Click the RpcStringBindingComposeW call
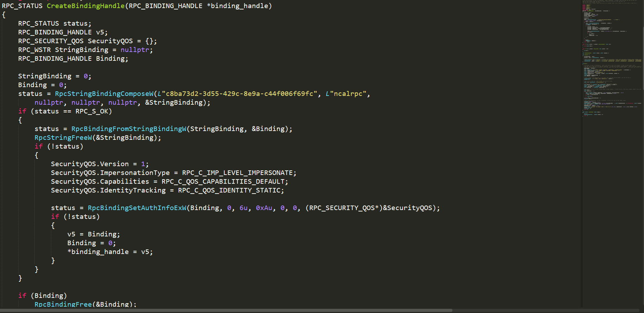644x313 pixels. 104,94
